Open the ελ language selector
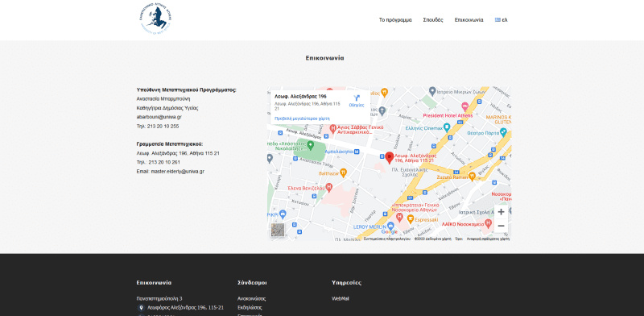 [501, 19]
